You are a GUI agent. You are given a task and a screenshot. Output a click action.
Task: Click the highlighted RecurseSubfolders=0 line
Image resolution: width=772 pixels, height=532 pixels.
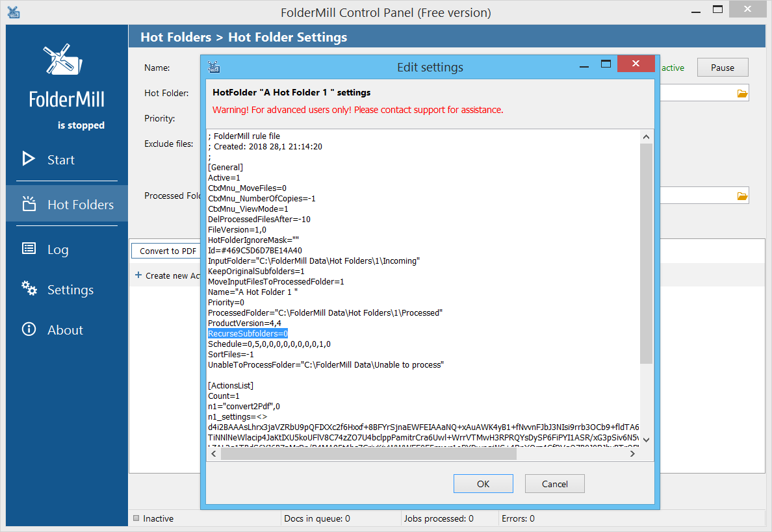tap(248, 334)
